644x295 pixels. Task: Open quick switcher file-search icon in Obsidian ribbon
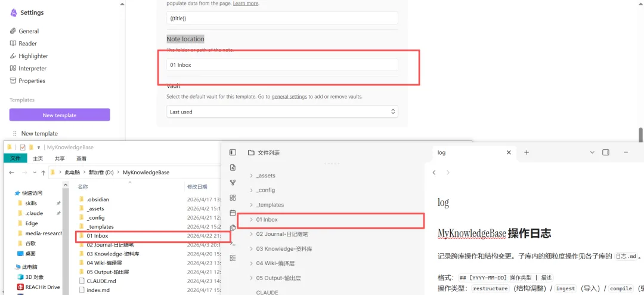point(233,167)
